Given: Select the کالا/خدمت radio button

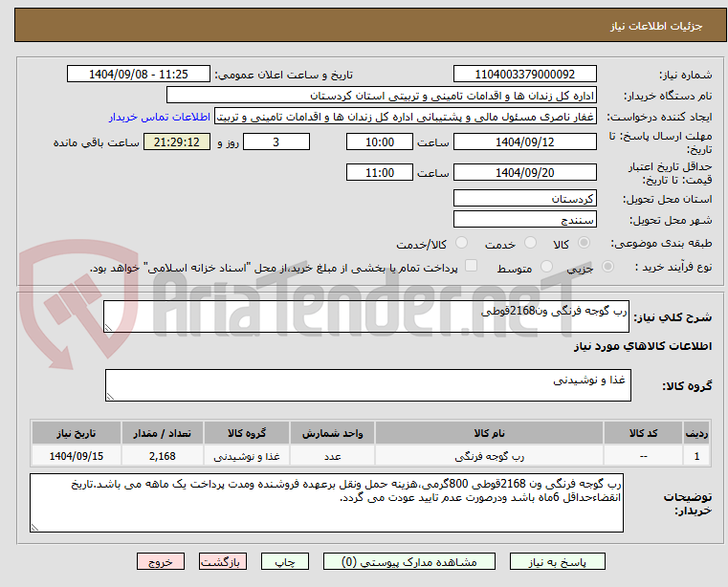Looking at the screenshot, I should (461, 243).
